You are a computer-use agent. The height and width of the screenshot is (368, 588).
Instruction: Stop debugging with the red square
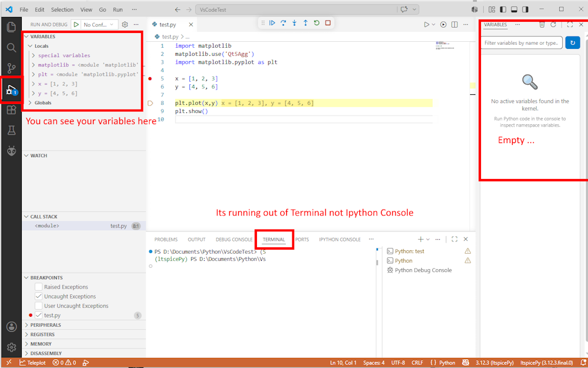pyautogui.click(x=328, y=23)
